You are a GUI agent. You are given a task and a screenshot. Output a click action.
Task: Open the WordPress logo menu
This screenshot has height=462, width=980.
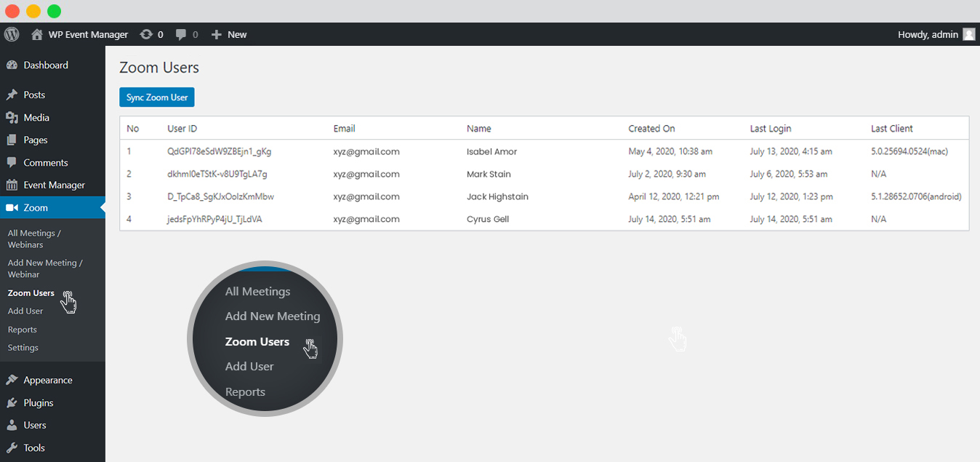click(x=12, y=34)
